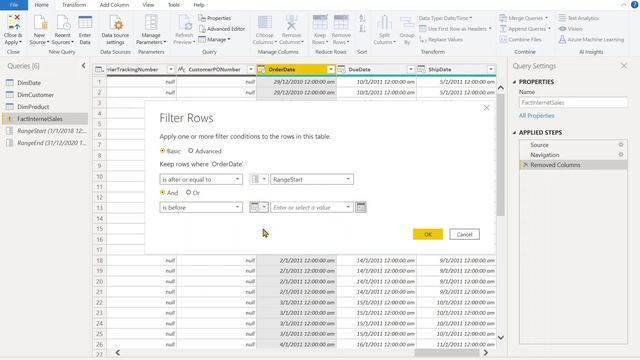Open the All Properties link
The height and width of the screenshot is (360, 640).
536,116
